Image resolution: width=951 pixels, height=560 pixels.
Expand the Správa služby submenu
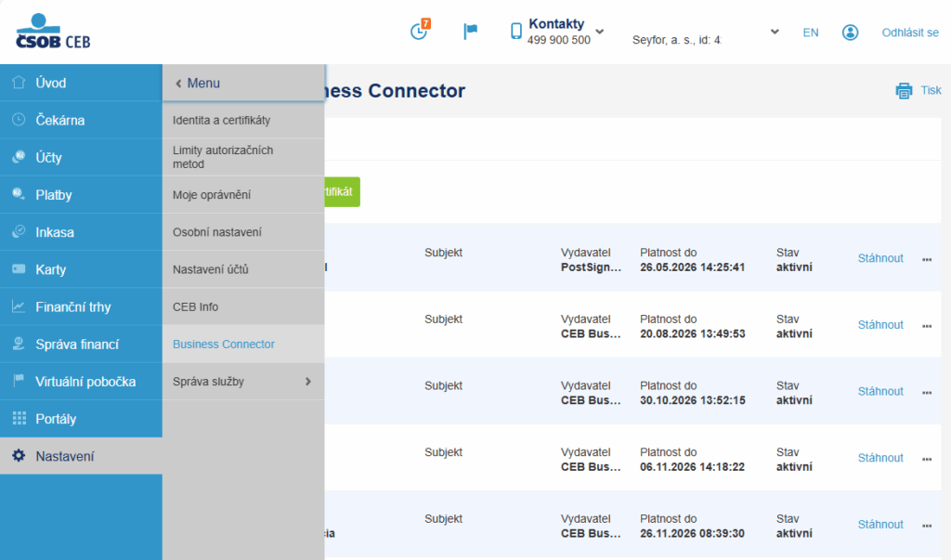[x=307, y=381]
